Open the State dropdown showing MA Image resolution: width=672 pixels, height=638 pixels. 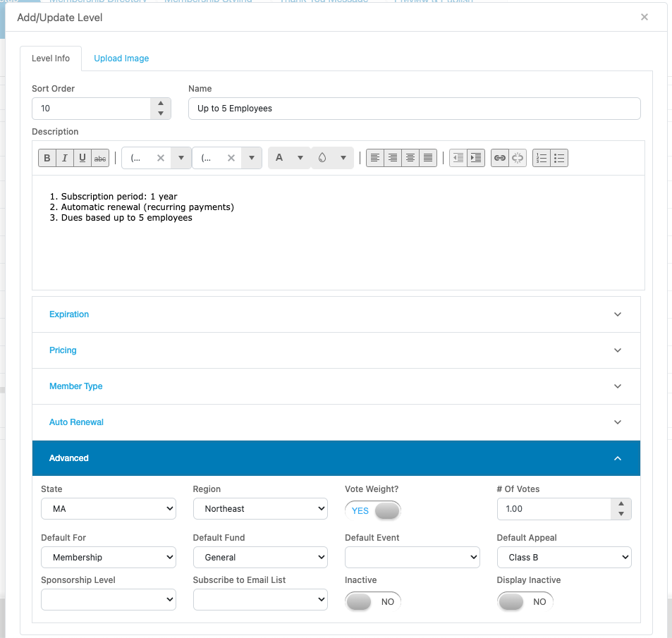click(x=109, y=508)
